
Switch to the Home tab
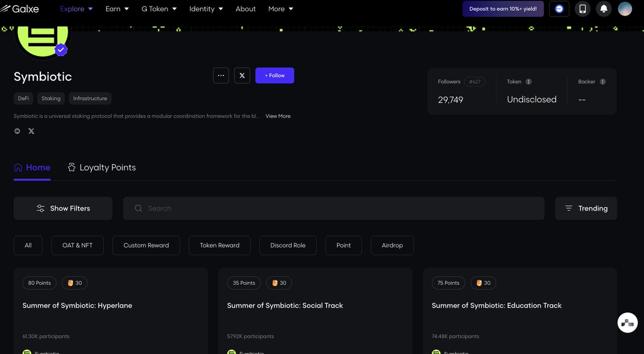tap(32, 168)
